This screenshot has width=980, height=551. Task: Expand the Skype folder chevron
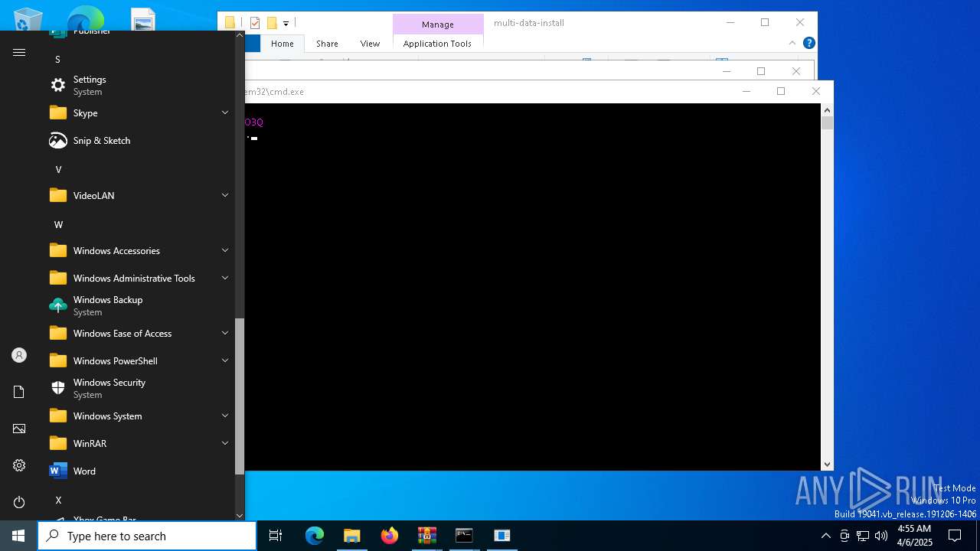(225, 112)
